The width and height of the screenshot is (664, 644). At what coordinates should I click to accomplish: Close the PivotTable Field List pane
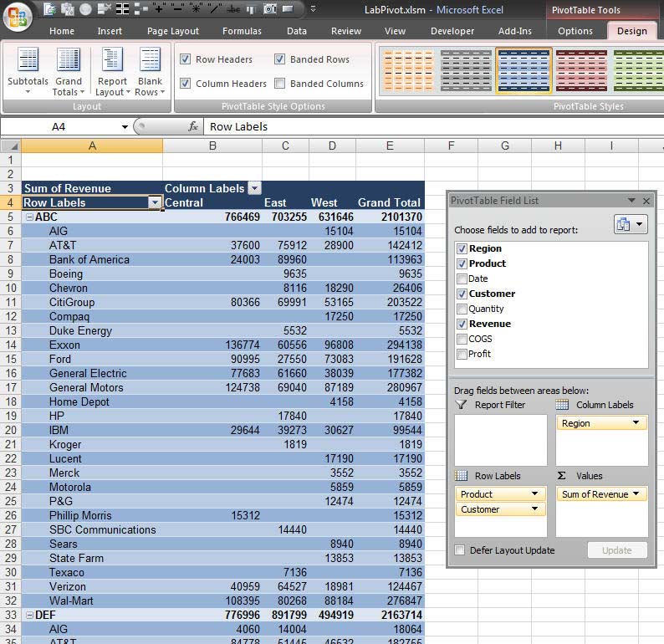[x=646, y=201]
